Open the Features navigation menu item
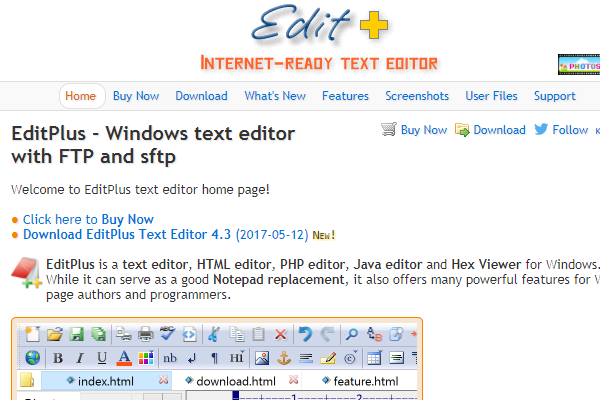The height and width of the screenshot is (400, 600). 345,96
